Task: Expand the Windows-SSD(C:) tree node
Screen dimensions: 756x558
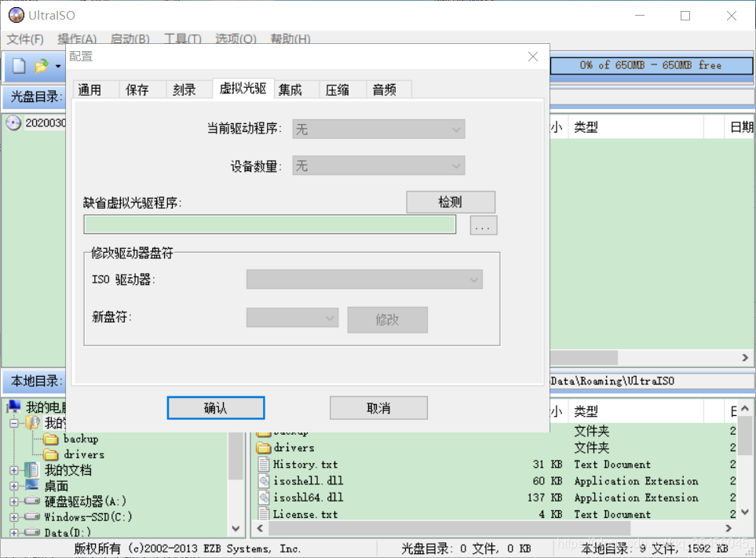Action: 14,517
